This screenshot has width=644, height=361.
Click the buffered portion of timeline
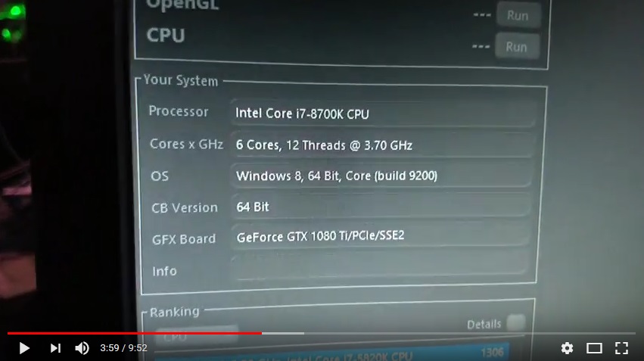pyautogui.click(x=283, y=333)
